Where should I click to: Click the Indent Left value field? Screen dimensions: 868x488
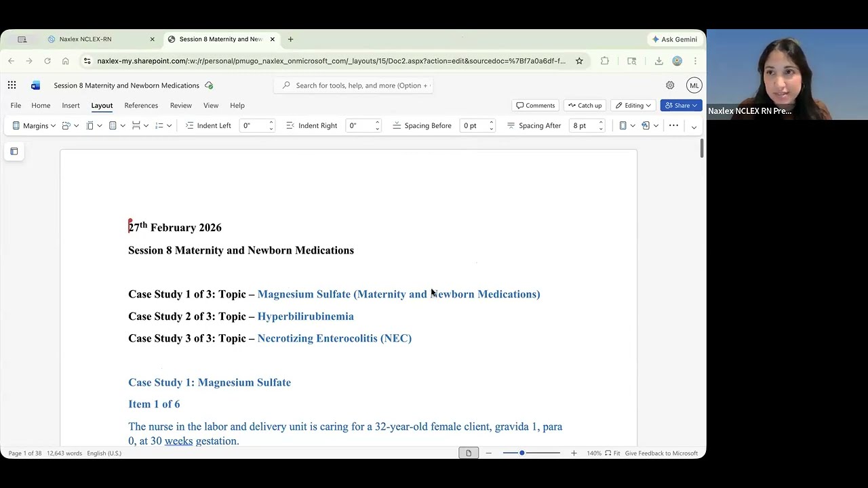pyautogui.click(x=254, y=125)
